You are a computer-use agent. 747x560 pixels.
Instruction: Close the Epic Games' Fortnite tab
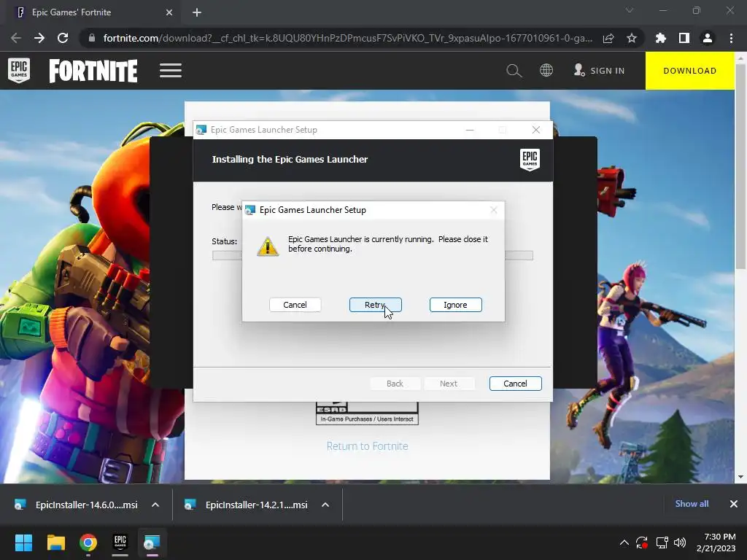click(169, 12)
